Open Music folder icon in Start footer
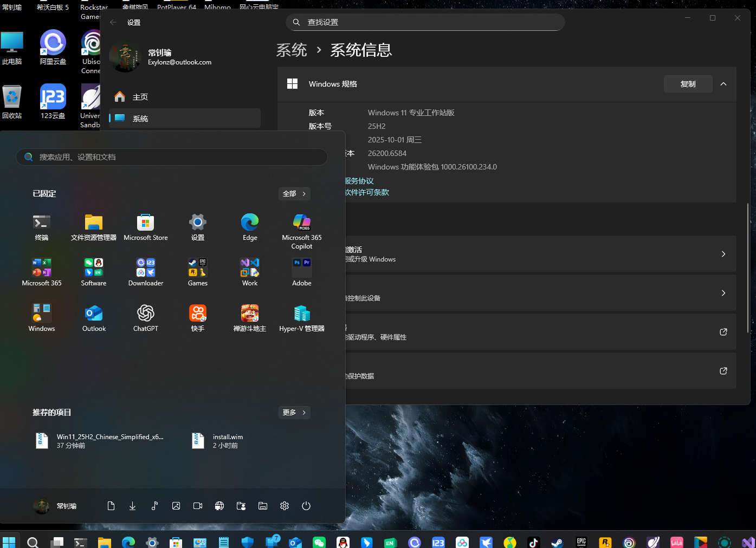 154,506
